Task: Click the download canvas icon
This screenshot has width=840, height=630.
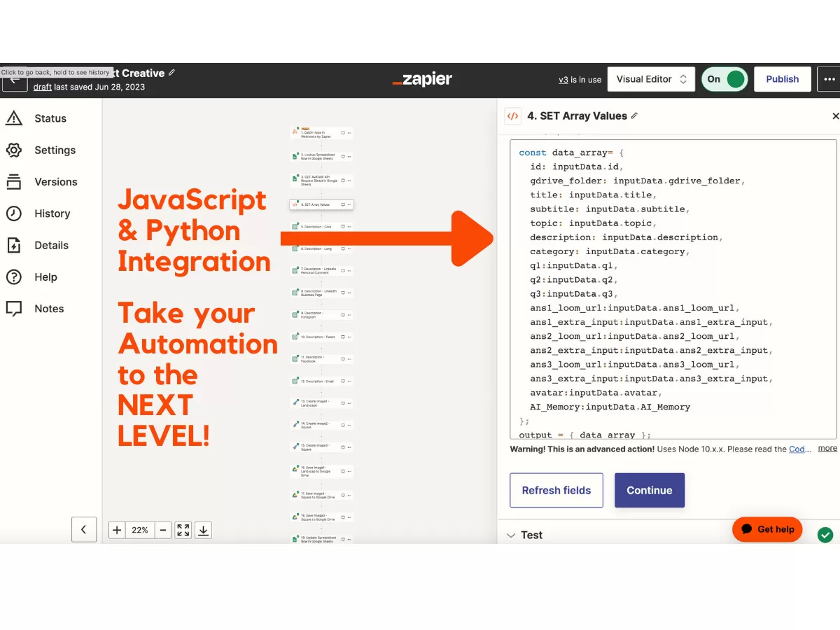Action: (203, 530)
